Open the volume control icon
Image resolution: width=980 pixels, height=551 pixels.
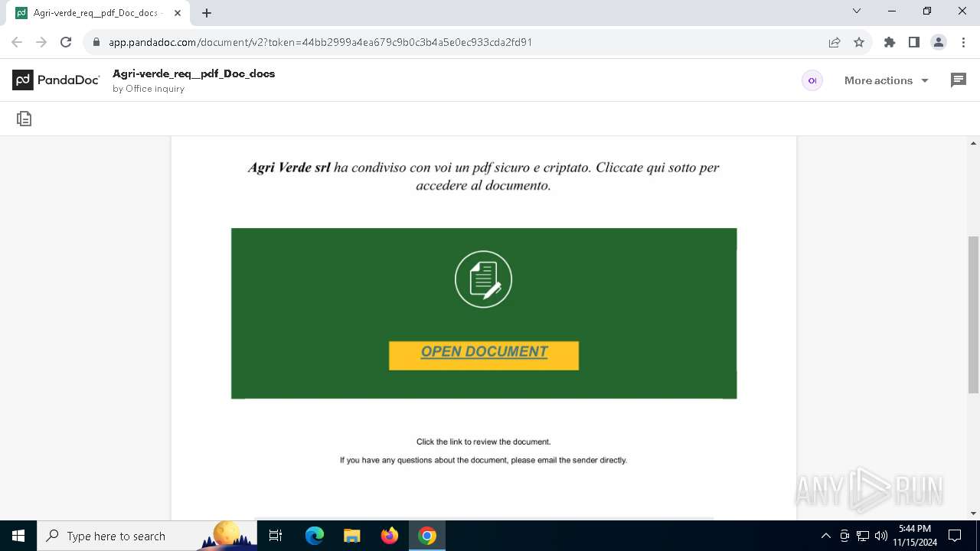[x=881, y=536]
